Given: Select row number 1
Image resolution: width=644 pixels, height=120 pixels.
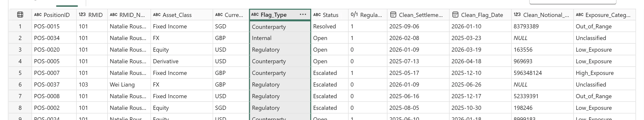Looking at the screenshot, I should tap(20, 26).
